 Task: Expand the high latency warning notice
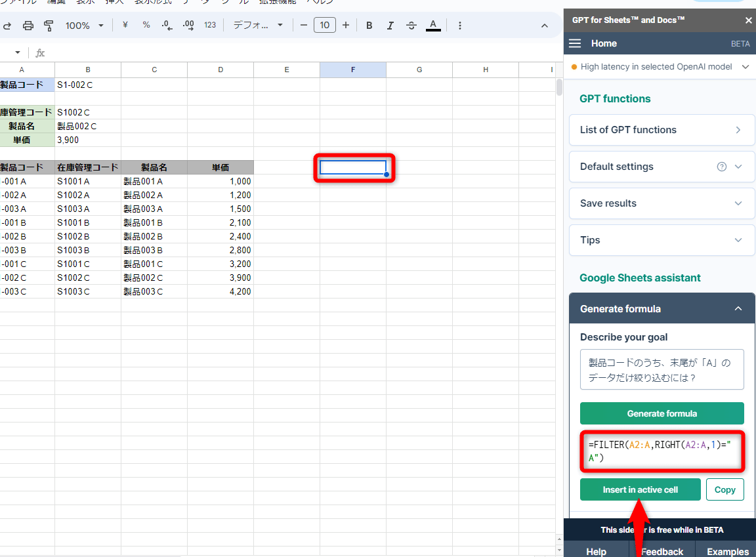click(745, 67)
